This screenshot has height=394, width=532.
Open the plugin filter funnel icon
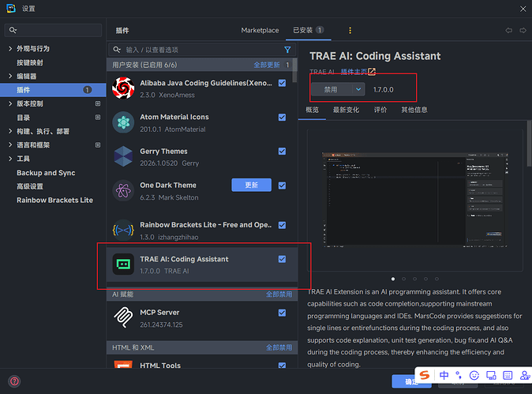pyautogui.click(x=287, y=50)
